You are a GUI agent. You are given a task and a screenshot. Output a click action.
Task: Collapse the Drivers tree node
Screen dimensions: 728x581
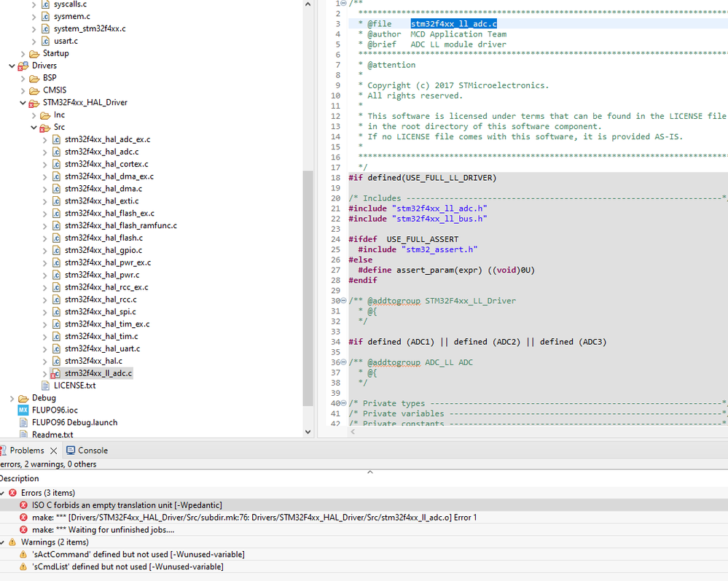click(12, 66)
